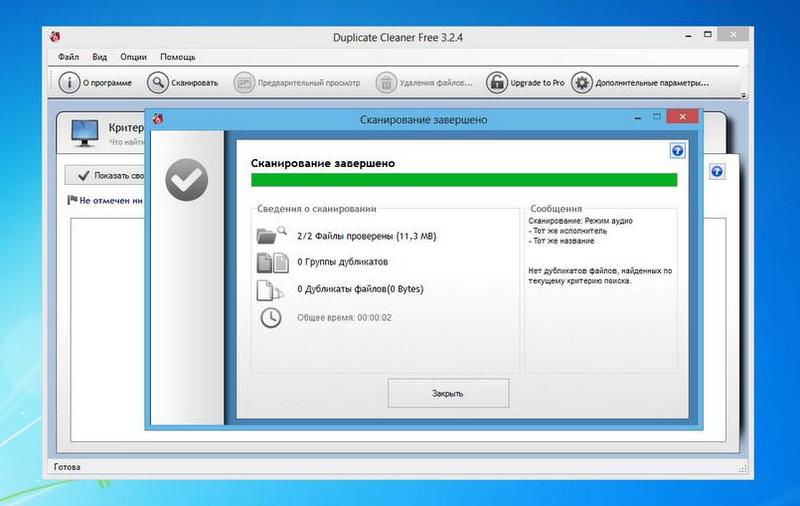Click the bold 'Сканирование завершено' heading
This screenshot has height=506, width=800.
(x=323, y=163)
